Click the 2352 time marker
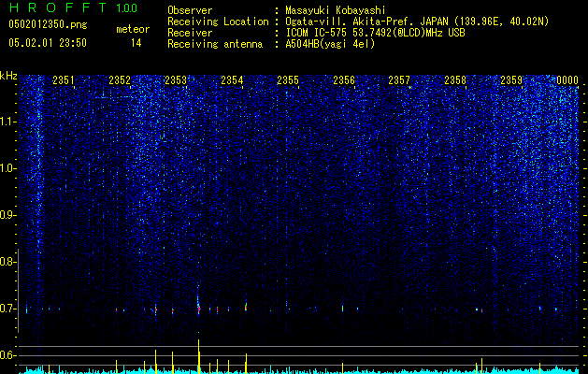This screenshot has height=374, width=588. (120, 79)
